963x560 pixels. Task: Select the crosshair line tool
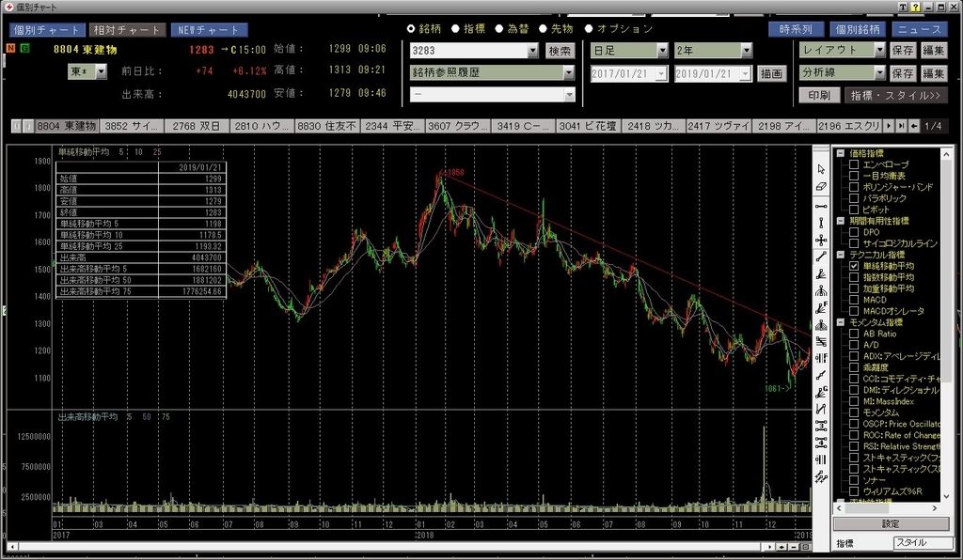coord(821,240)
